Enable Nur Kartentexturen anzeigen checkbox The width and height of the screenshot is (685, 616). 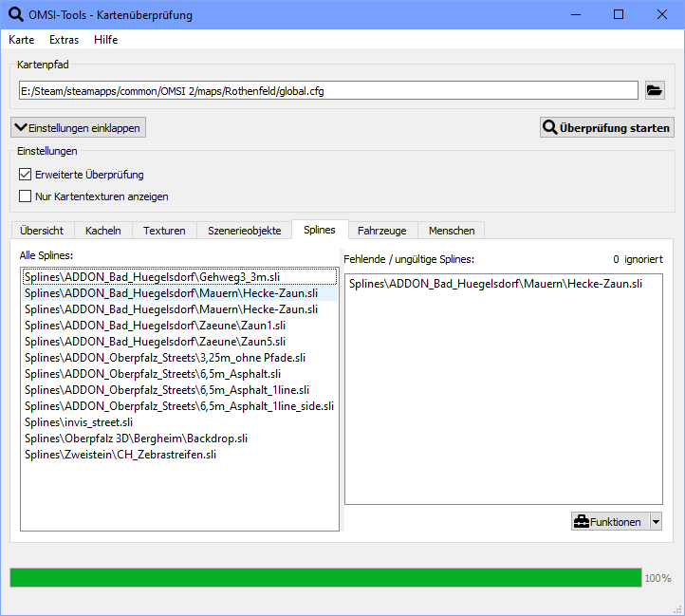[x=26, y=196]
